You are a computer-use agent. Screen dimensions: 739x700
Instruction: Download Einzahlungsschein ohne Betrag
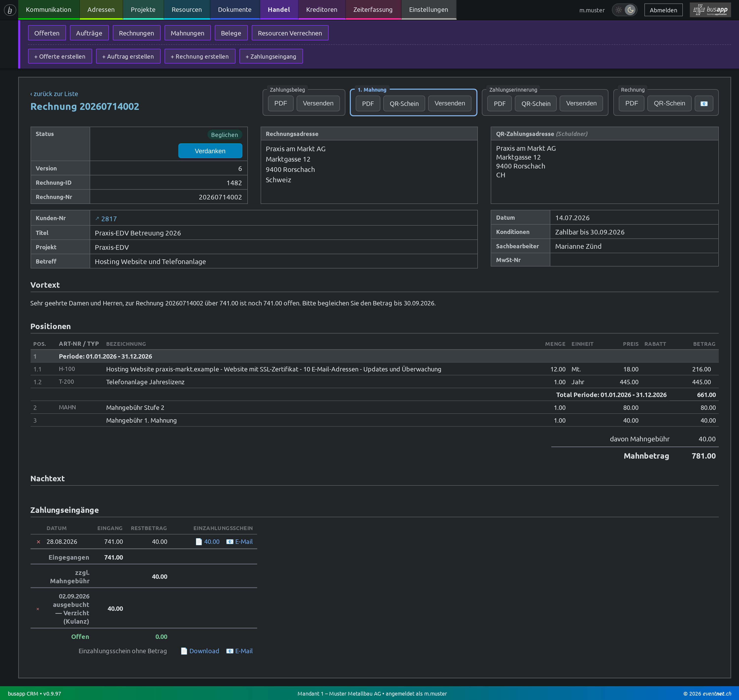click(200, 651)
